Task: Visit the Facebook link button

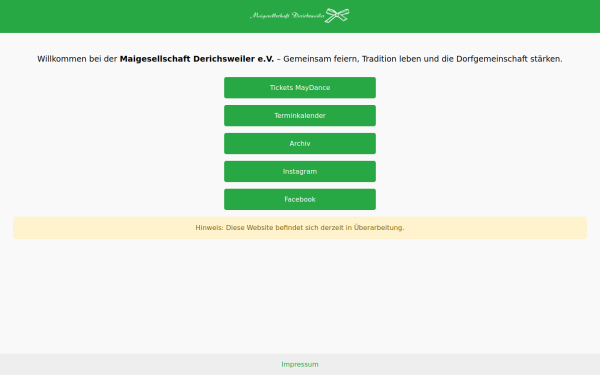Action: (x=300, y=199)
